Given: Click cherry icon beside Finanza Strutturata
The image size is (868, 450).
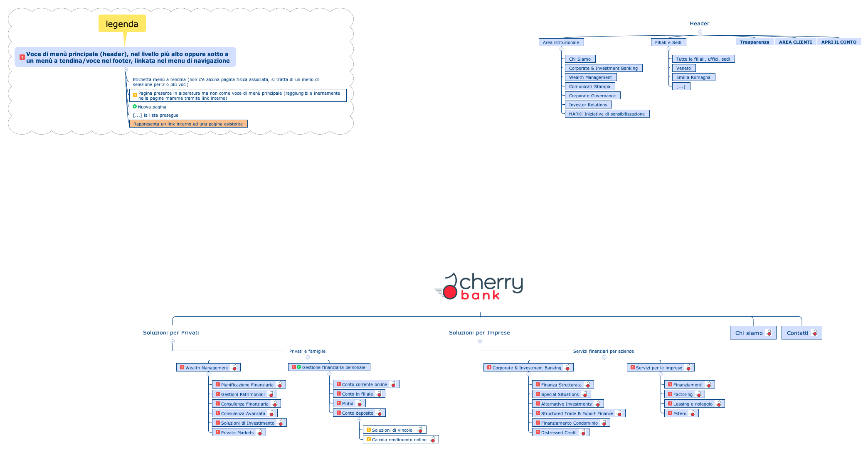Looking at the screenshot, I should pos(588,384).
